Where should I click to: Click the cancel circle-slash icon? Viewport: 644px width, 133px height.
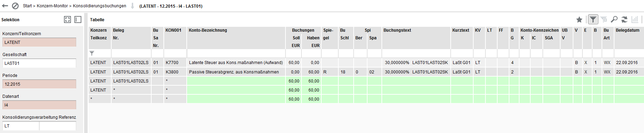15,6
